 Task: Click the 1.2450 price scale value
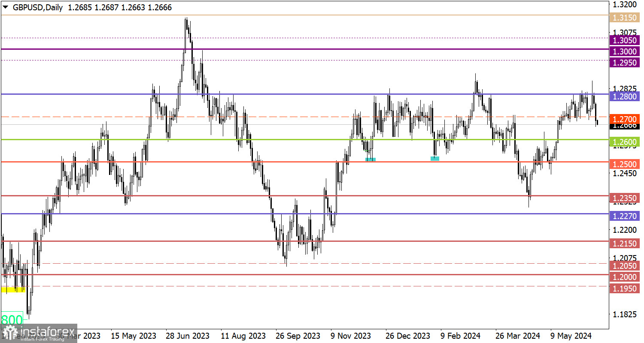[x=625, y=174]
